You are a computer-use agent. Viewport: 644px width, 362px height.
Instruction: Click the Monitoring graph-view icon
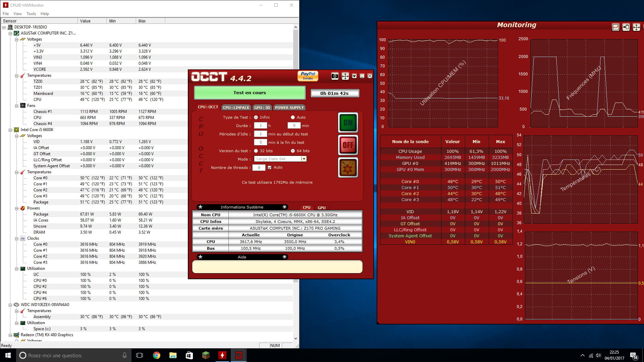615,27
